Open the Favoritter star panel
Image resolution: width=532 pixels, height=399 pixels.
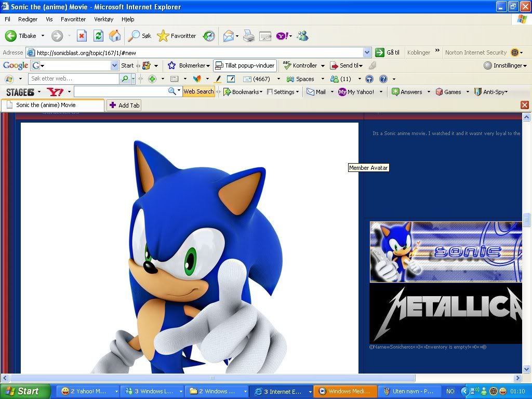177,36
